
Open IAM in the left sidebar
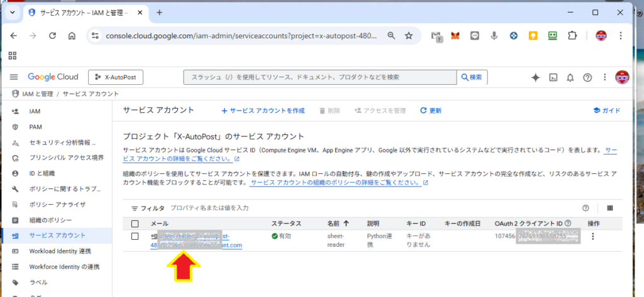click(x=35, y=111)
